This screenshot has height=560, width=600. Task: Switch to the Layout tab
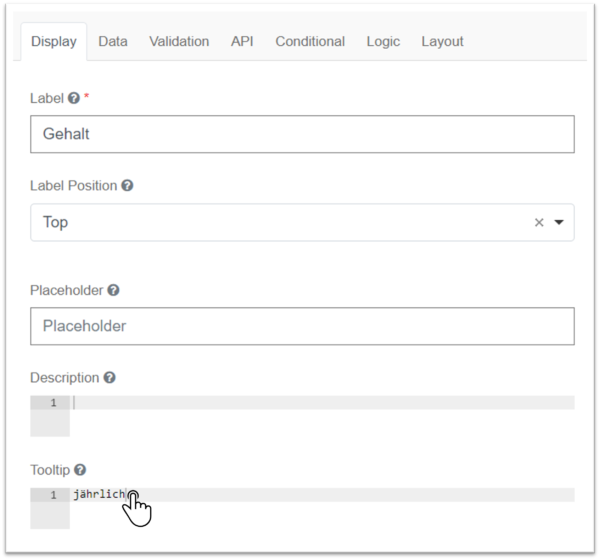tap(442, 41)
